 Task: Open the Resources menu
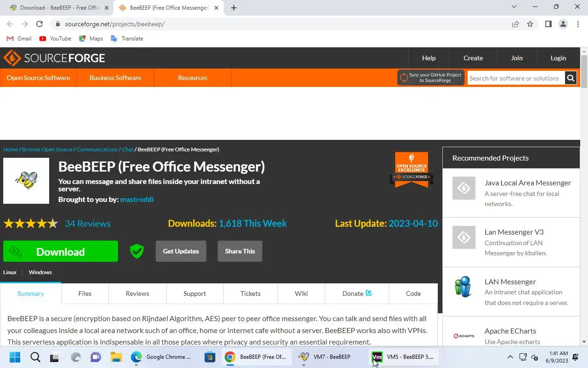tap(192, 78)
